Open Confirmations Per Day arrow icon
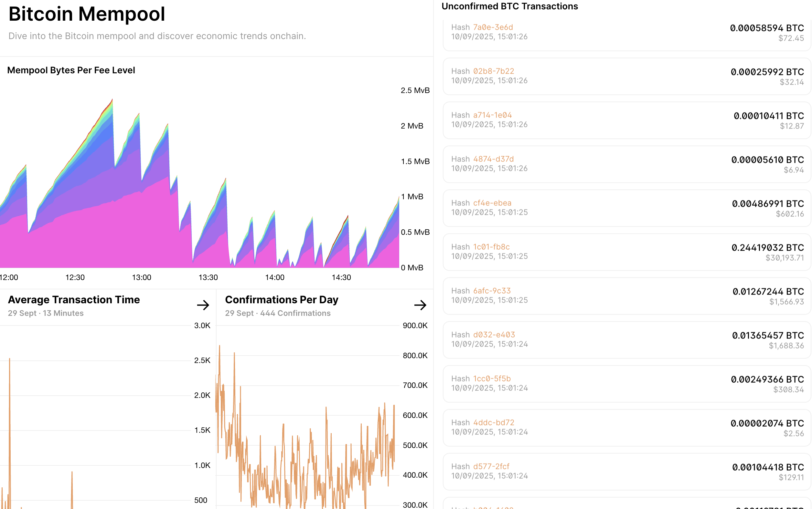Screen dimensions: 812x509 tap(420, 305)
